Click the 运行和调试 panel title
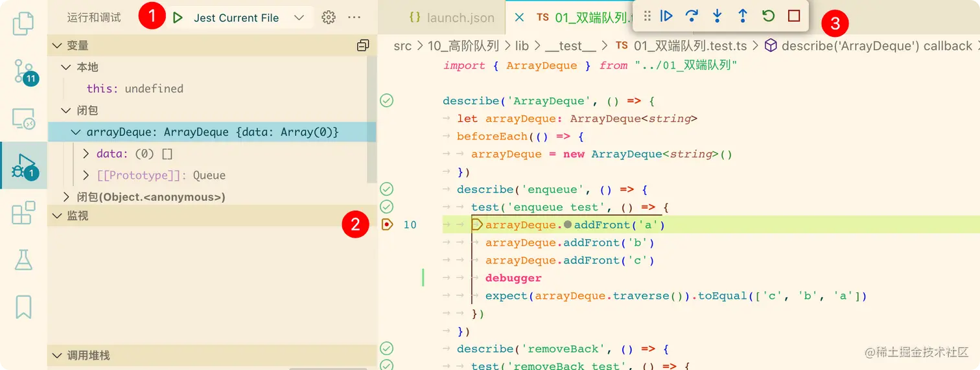The width and height of the screenshot is (980, 370). pyautogui.click(x=94, y=17)
